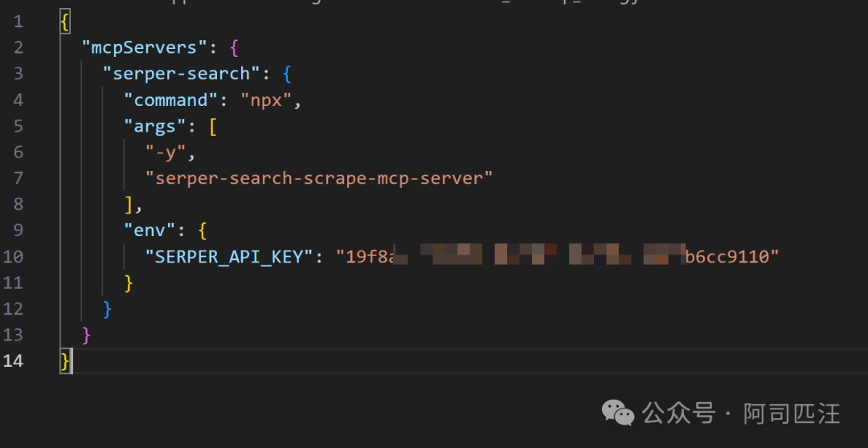Click the opening curly brace on line 1
The height and width of the screenshot is (448, 868).
(x=65, y=22)
